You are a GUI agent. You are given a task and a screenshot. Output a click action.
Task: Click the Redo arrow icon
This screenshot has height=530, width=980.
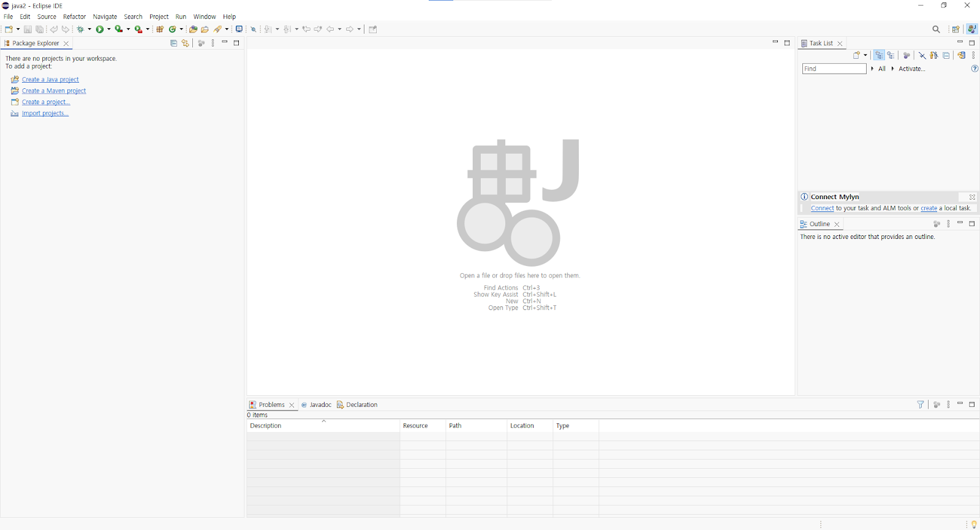point(66,29)
